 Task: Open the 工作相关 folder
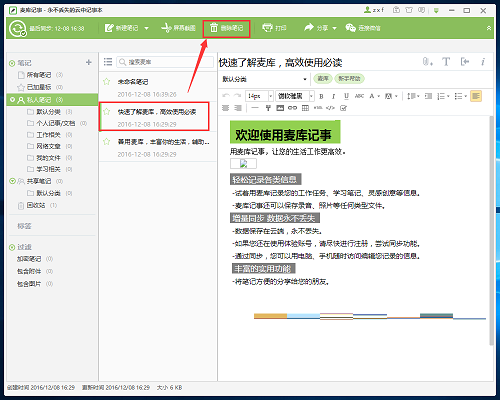[49, 135]
